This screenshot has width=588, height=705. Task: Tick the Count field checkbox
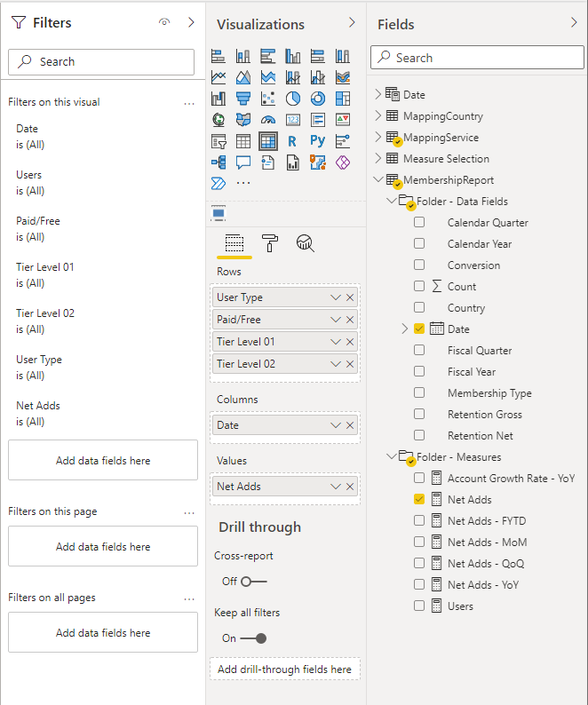pyautogui.click(x=419, y=286)
